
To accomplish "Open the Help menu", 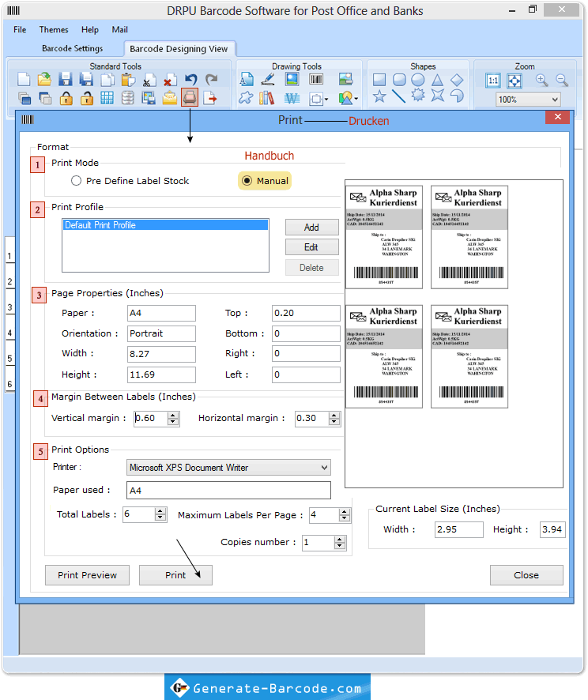I will [x=90, y=29].
